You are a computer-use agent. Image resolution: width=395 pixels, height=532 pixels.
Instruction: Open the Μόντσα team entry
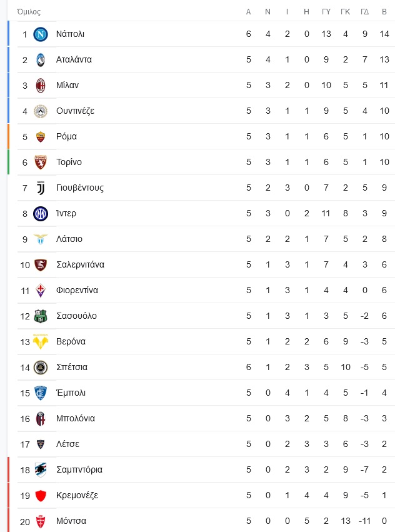pyautogui.click(x=71, y=521)
